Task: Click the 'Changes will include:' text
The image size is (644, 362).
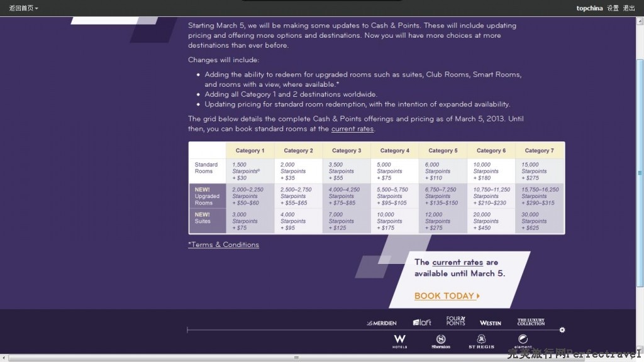Action: tap(223, 60)
